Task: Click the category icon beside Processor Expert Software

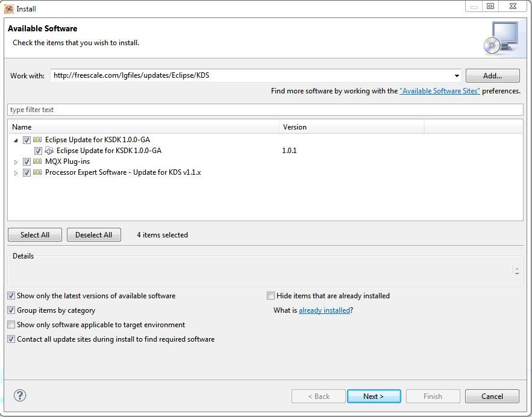Action: tap(37, 172)
